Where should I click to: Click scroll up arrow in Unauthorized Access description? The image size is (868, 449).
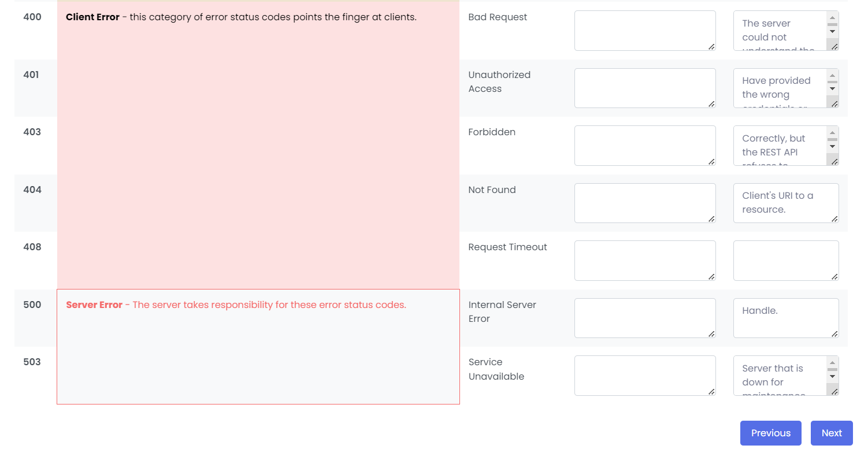click(x=832, y=75)
